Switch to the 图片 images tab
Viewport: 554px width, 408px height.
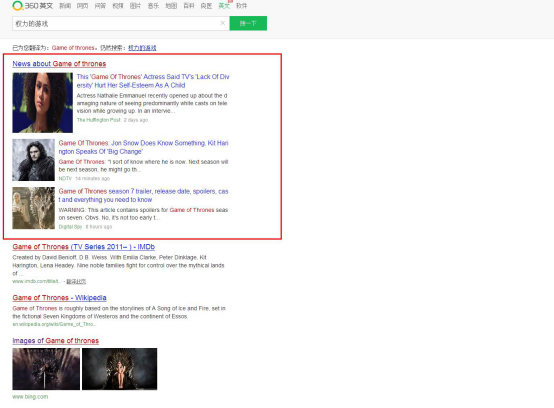[135, 6]
